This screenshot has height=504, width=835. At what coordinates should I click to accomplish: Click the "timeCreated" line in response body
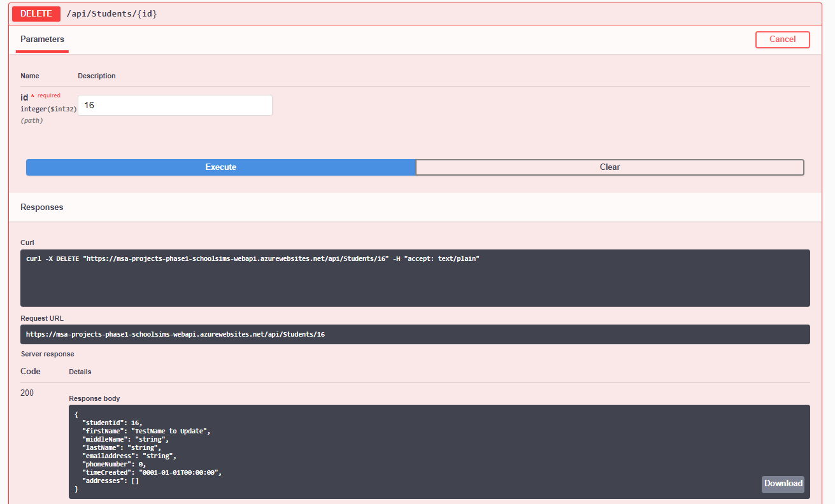pos(152,472)
